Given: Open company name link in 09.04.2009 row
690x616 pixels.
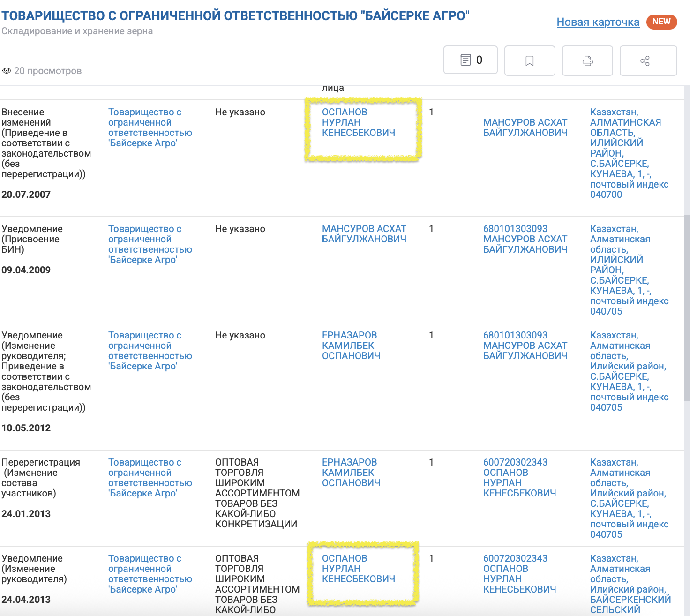Looking at the screenshot, I should click(150, 244).
